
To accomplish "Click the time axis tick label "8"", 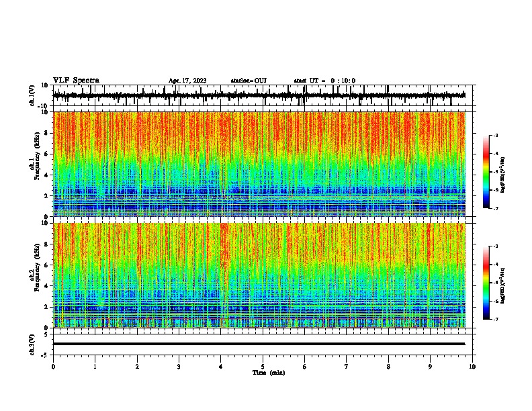I will [x=388, y=367].
